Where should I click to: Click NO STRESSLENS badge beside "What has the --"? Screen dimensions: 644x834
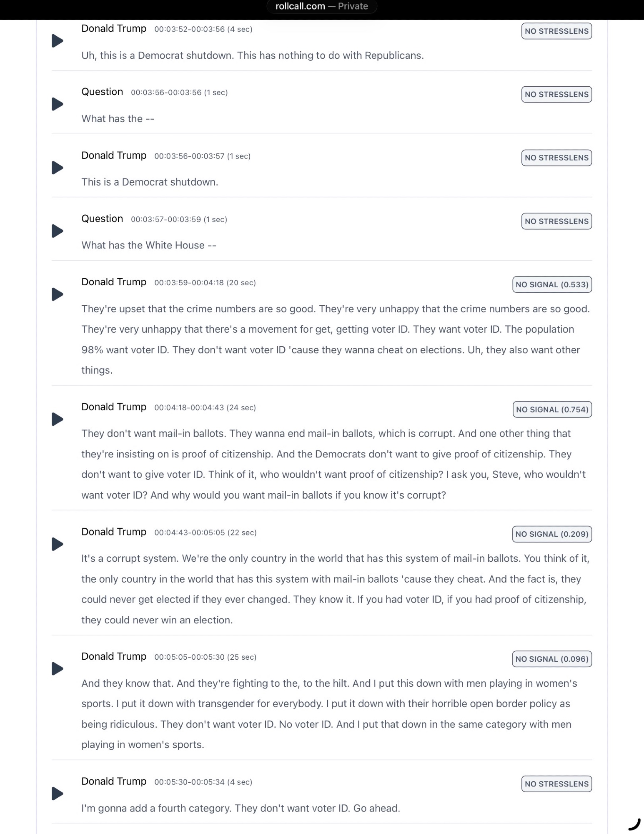click(556, 95)
